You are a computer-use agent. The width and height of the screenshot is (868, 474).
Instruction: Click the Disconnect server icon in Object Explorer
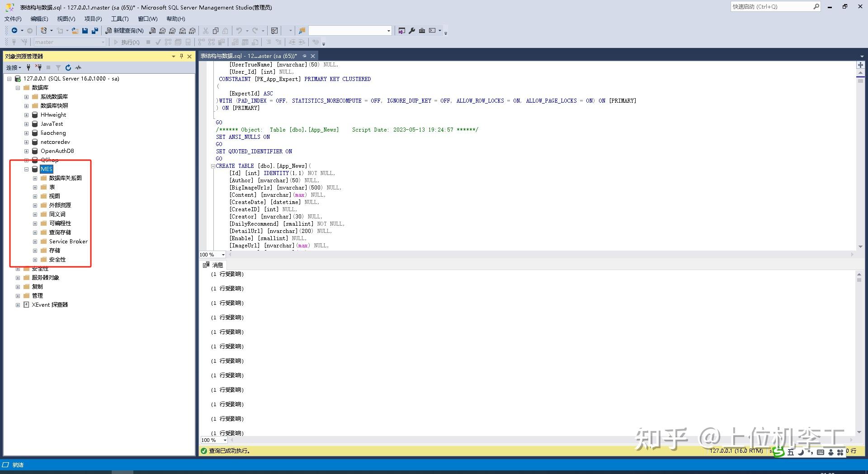coord(39,67)
